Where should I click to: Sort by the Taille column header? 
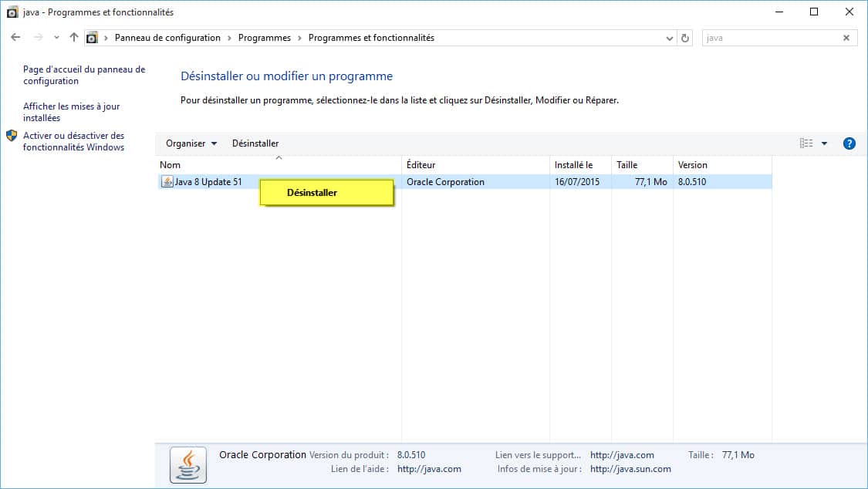(642, 165)
